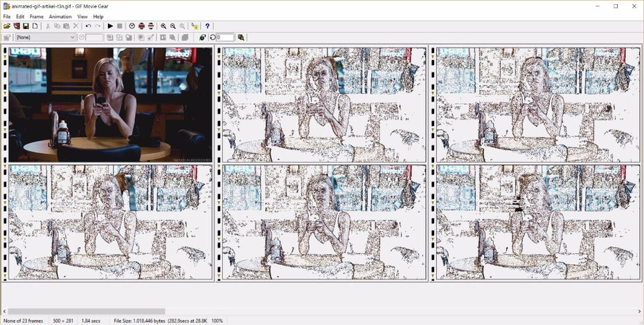Screen dimensions: 644x325
Task: Open the File menu
Action: click(6, 17)
